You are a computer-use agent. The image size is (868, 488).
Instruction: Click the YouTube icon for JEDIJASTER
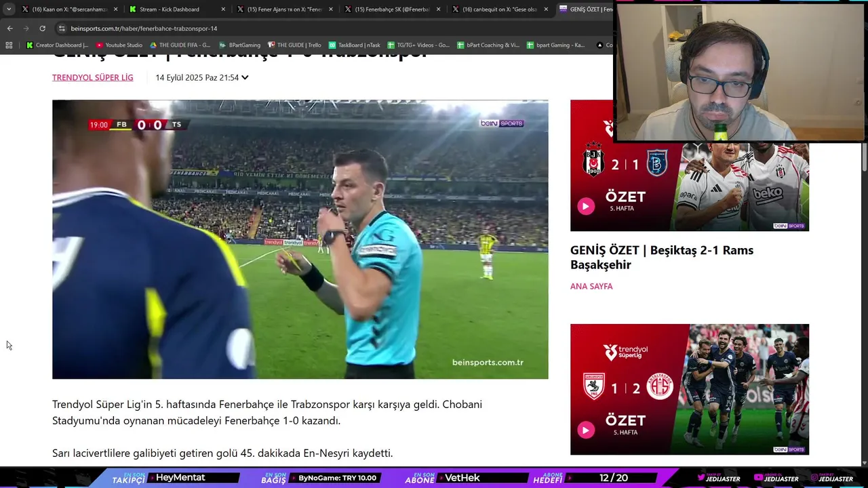(x=758, y=479)
